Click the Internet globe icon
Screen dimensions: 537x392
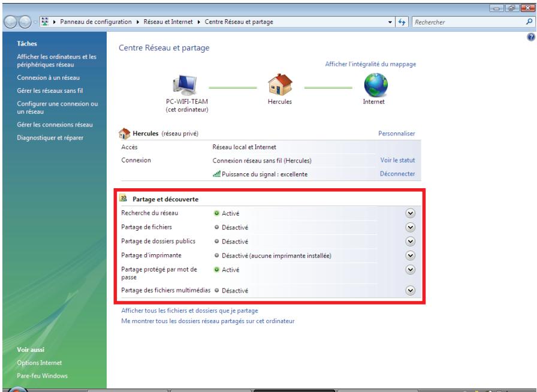[376, 85]
